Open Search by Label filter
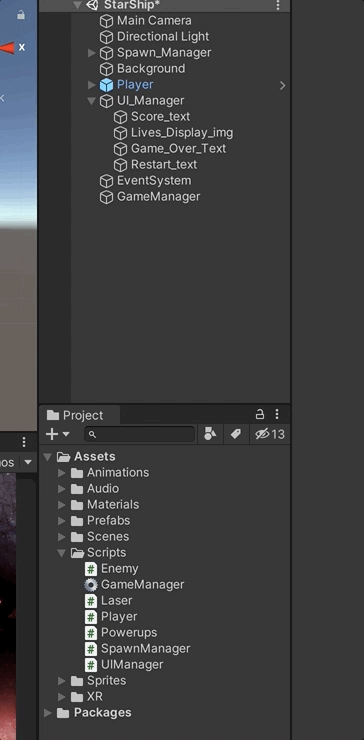This screenshot has width=364, height=740. pyautogui.click(x=236, y=434)
